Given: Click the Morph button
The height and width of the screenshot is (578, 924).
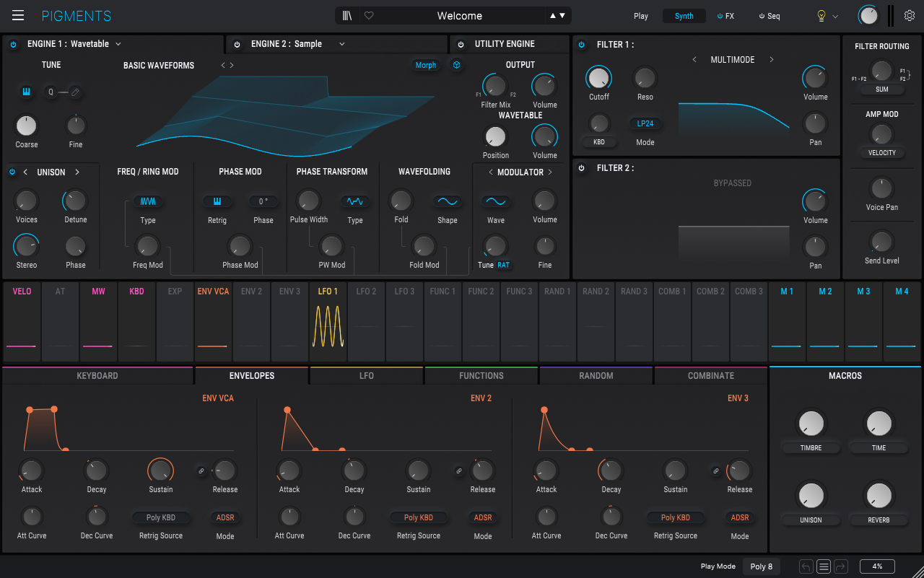Looking at the screenshot, I should 425,65.
